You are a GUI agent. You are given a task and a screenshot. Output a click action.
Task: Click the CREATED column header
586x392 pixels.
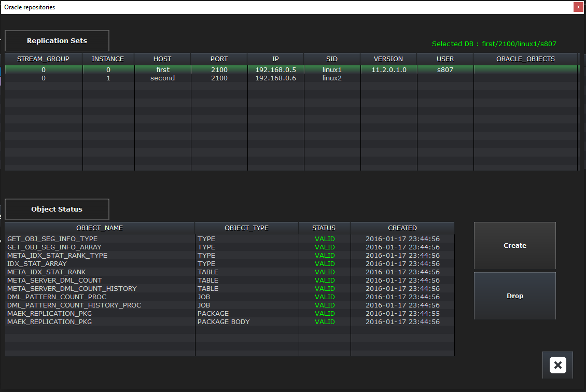(x=402, y=228)
